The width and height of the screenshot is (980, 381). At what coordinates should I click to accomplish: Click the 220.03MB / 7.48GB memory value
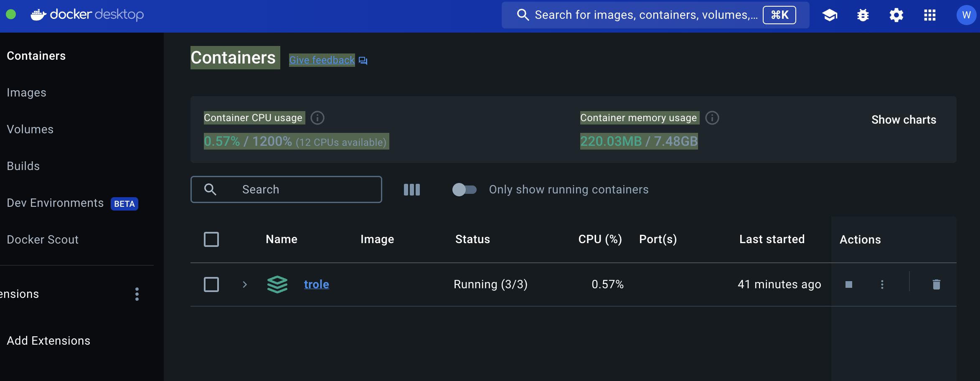(639, 141)
